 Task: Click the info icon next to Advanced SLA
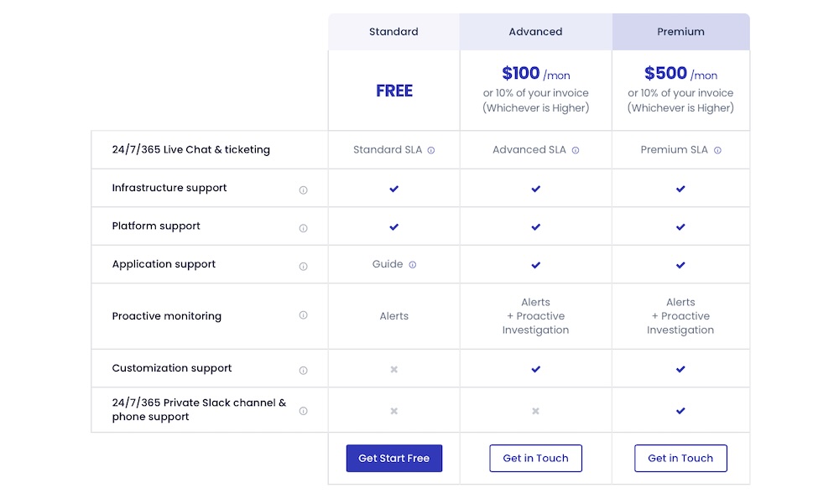pos(576,150)
